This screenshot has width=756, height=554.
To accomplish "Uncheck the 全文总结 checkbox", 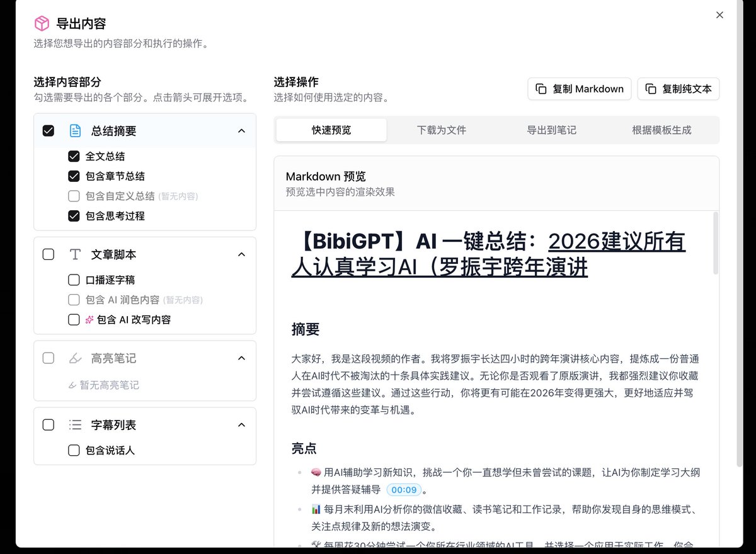I will click(x=74, y=156).
